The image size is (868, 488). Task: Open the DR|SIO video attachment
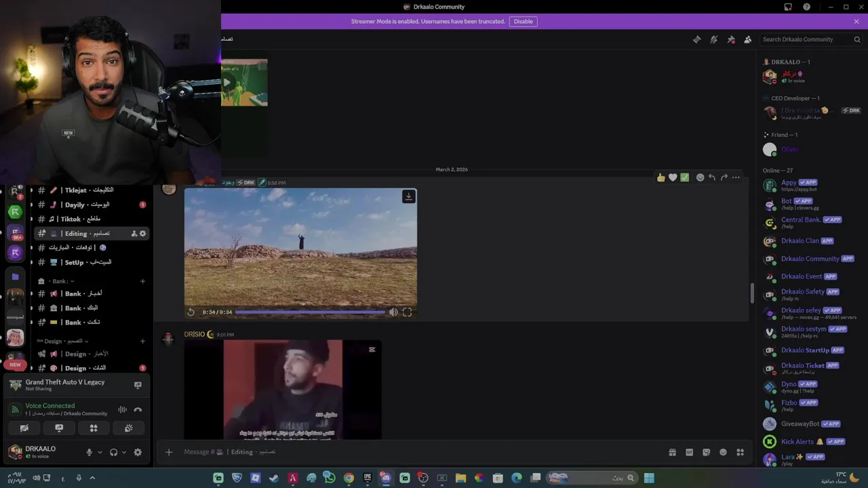click(283, 390)
